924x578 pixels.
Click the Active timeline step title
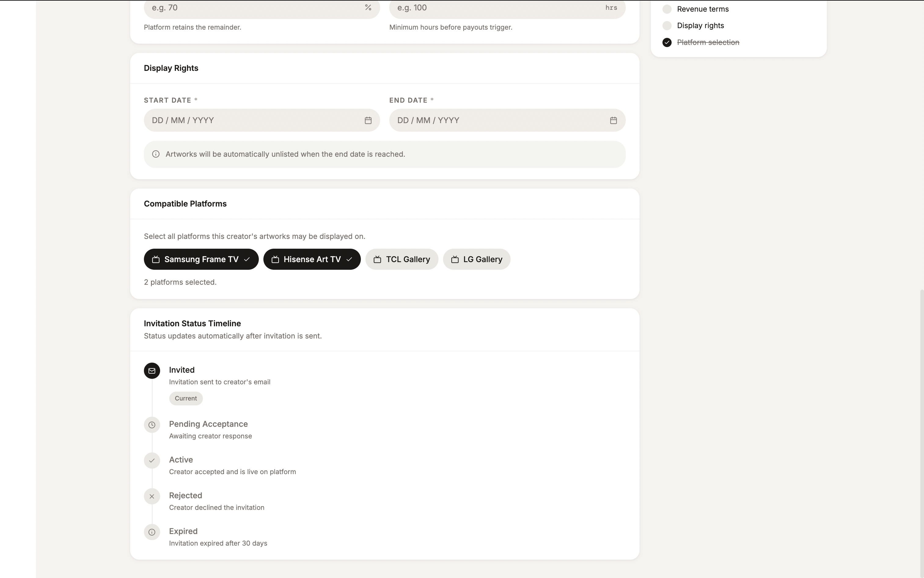click(x=181, y=460)
